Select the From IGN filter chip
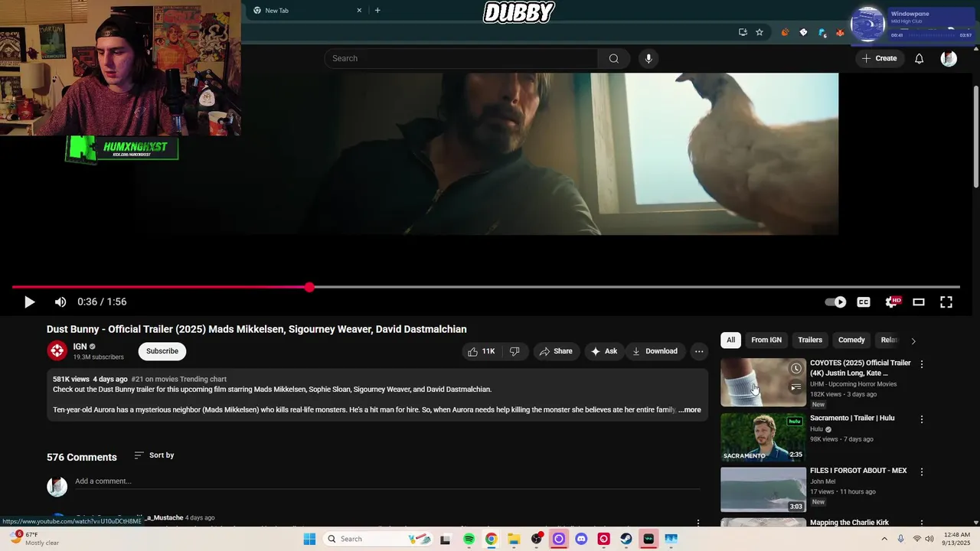This screenshot has width=980, height=551. click(x=766, y=340)
